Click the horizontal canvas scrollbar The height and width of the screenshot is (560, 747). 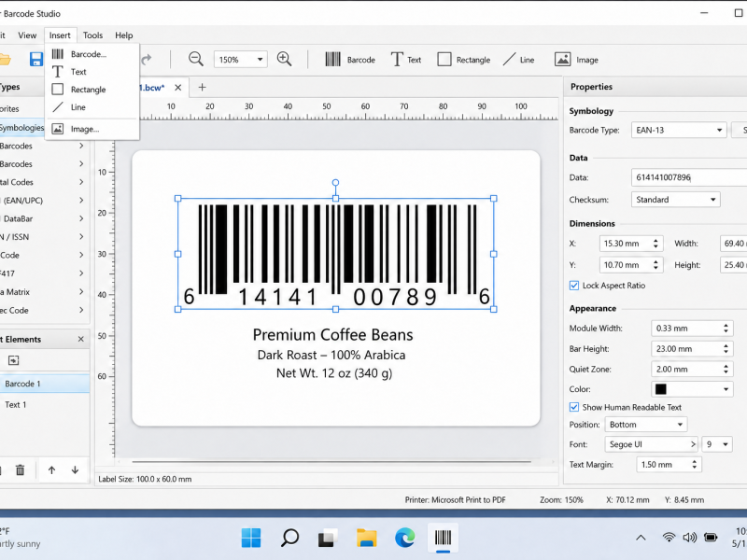pos(331,461)
